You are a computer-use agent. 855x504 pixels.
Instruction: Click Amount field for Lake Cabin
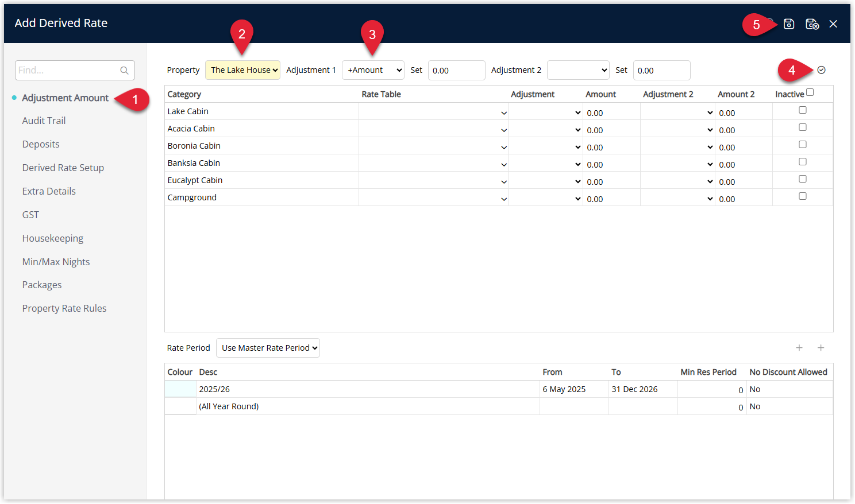pos(612,113)
